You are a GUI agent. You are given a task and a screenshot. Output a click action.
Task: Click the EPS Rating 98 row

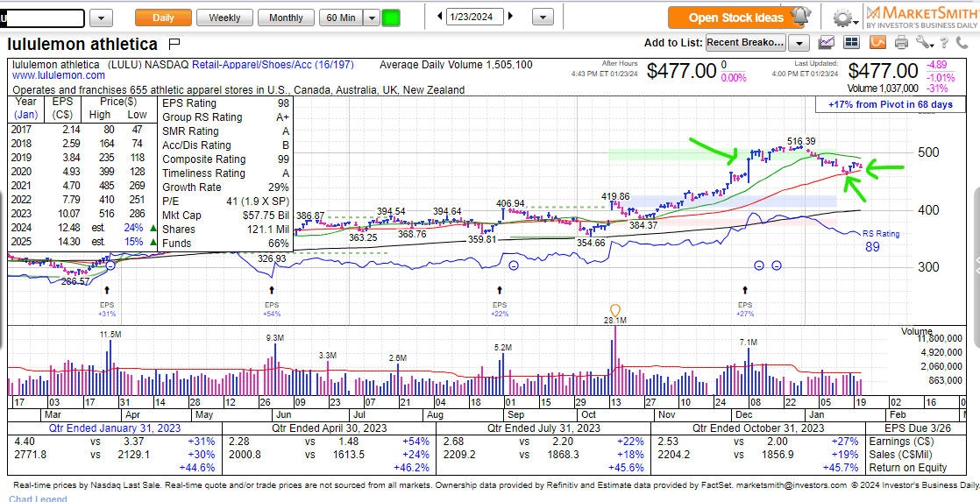[225, 103]
